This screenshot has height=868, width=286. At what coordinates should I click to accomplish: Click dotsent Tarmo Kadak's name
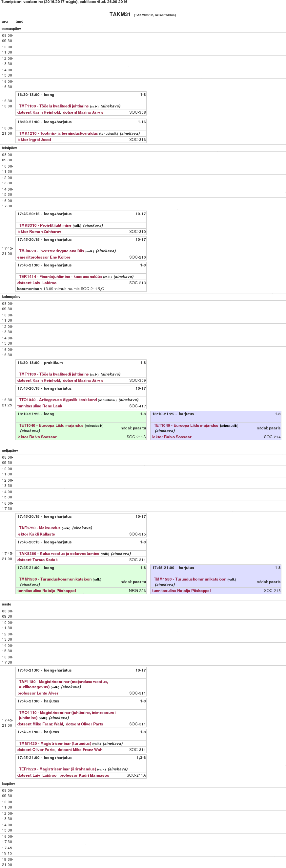coord(37,560)
